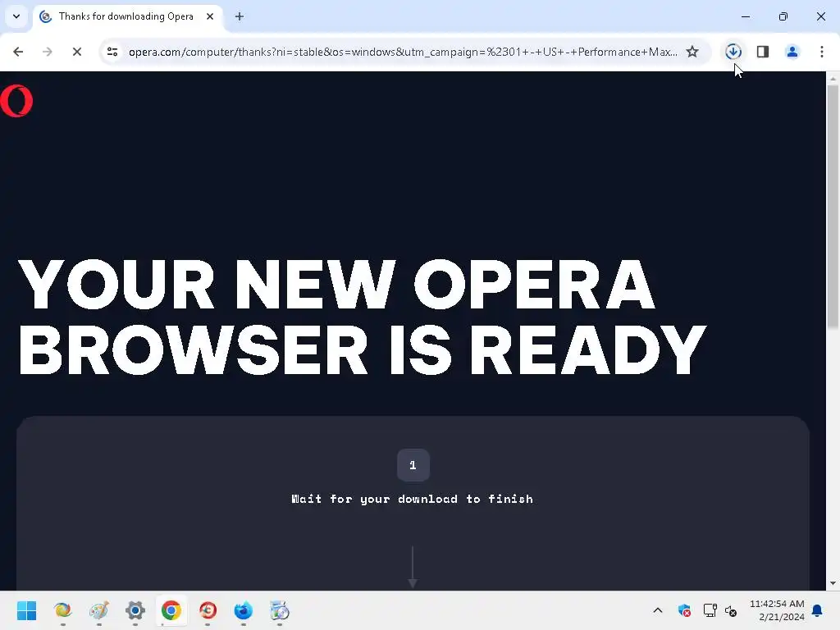Select the Thanks for downloading Opera tab
This screenshot has width=840, height=630.
pyautogui.click(x=128, y=16)
